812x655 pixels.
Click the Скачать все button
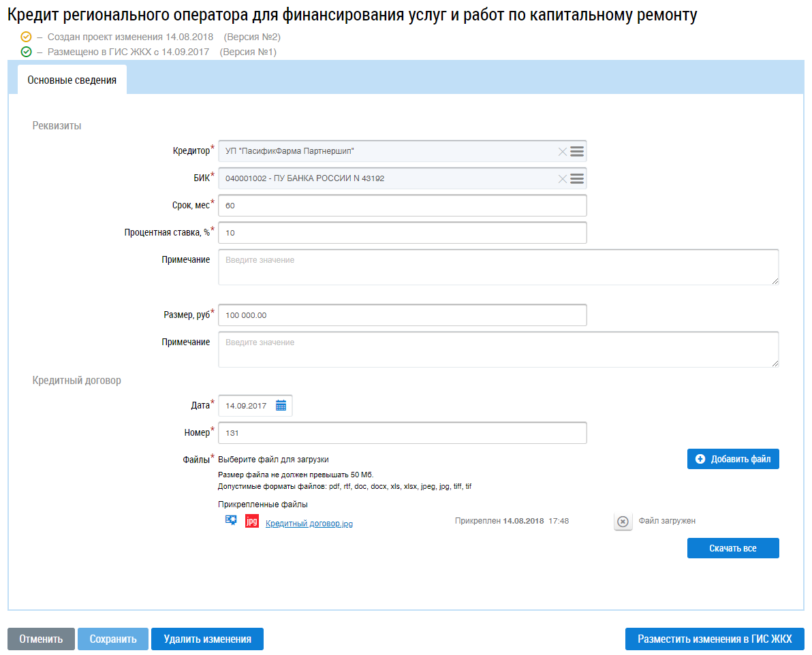732,548
